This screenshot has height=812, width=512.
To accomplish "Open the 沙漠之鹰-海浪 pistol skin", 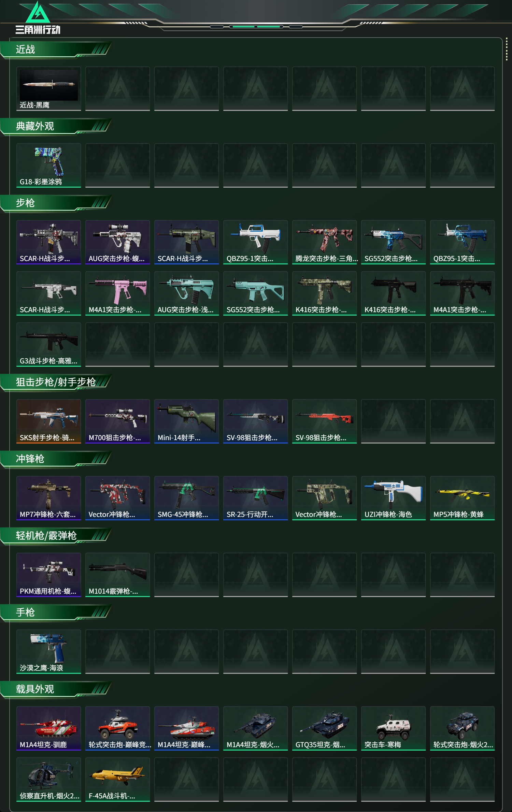I will [48, 652].
